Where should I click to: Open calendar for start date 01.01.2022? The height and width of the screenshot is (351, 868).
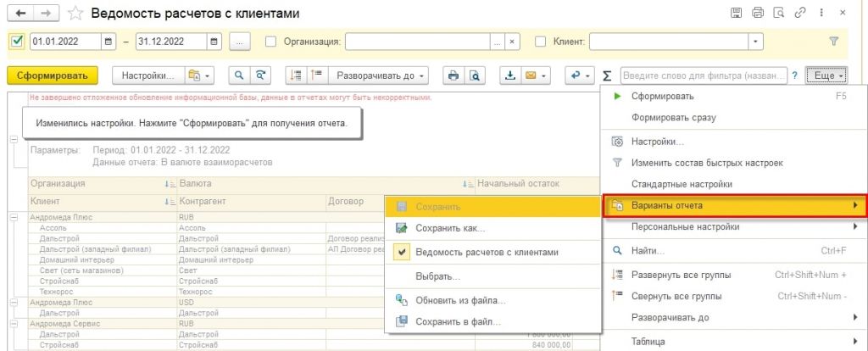108,42
